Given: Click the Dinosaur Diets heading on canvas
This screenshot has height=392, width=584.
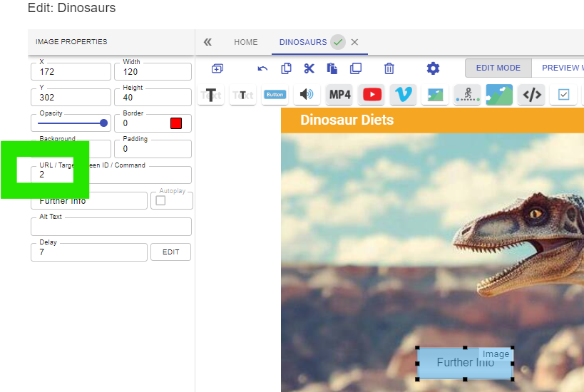Looking at the screenshot, I should coord(347,120).
